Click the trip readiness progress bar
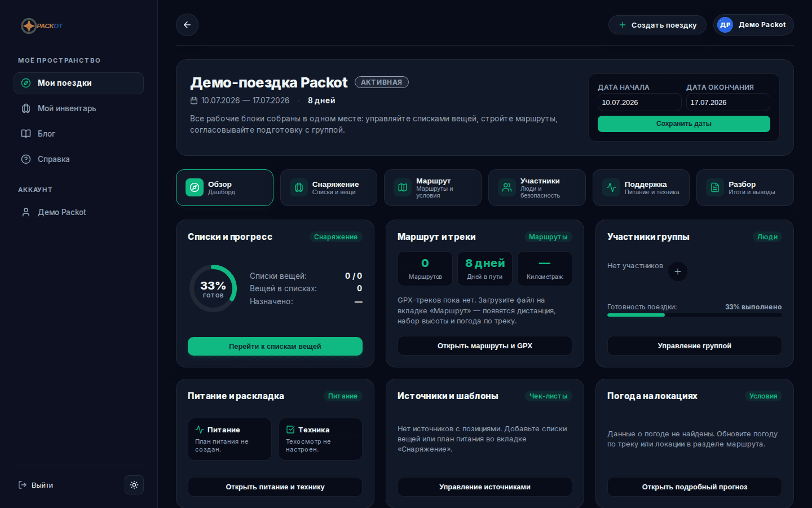Viewport: 812px width, 508px height. pos(695,315)
